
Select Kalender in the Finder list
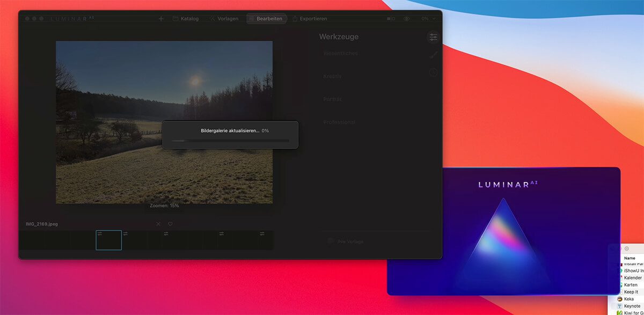coord(632,277)
